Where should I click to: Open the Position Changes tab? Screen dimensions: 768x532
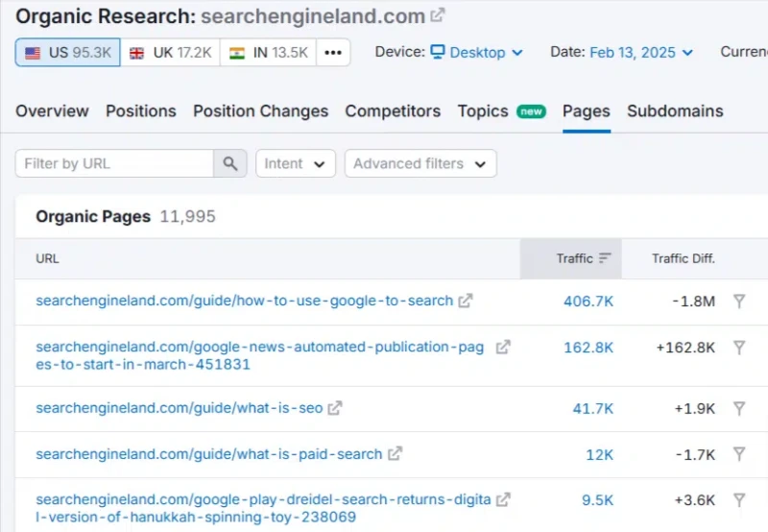point(260,111)
